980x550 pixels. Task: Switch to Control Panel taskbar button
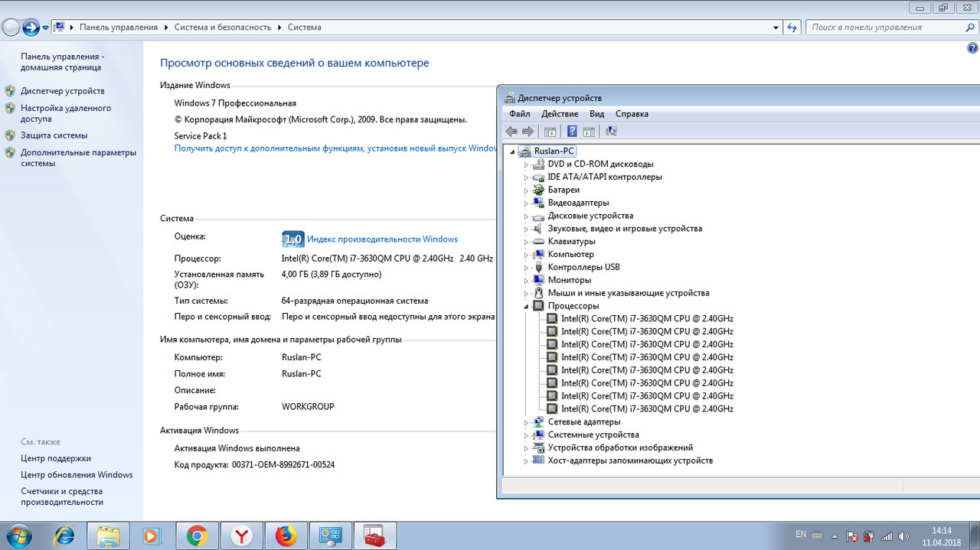click(331, 536)
